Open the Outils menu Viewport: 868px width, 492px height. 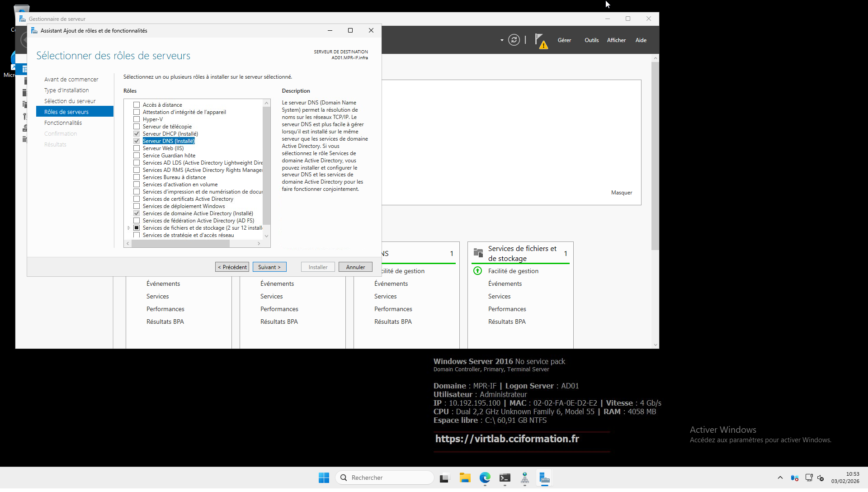591,40
